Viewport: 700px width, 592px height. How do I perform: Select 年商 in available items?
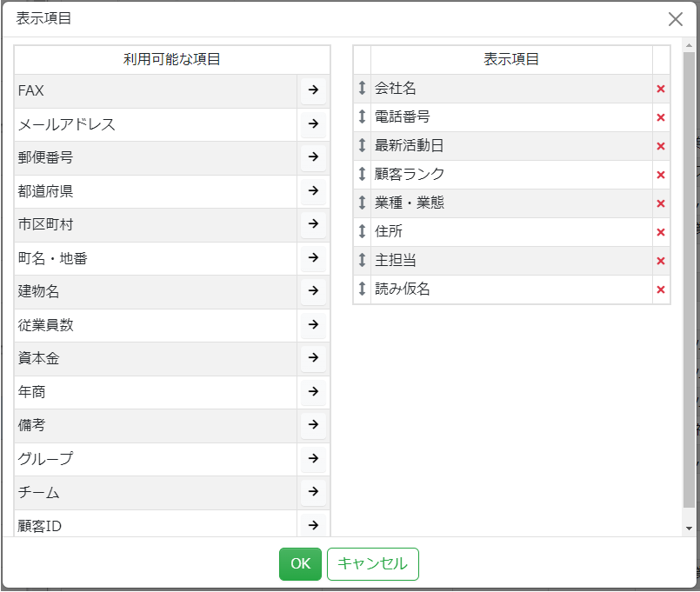pos(31,392)
